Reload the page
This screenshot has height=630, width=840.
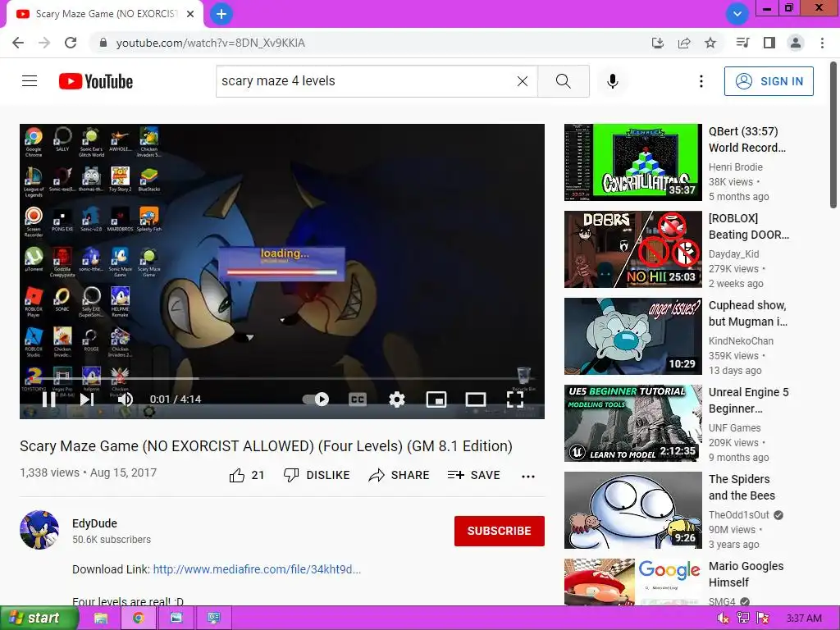click(71, 43)
